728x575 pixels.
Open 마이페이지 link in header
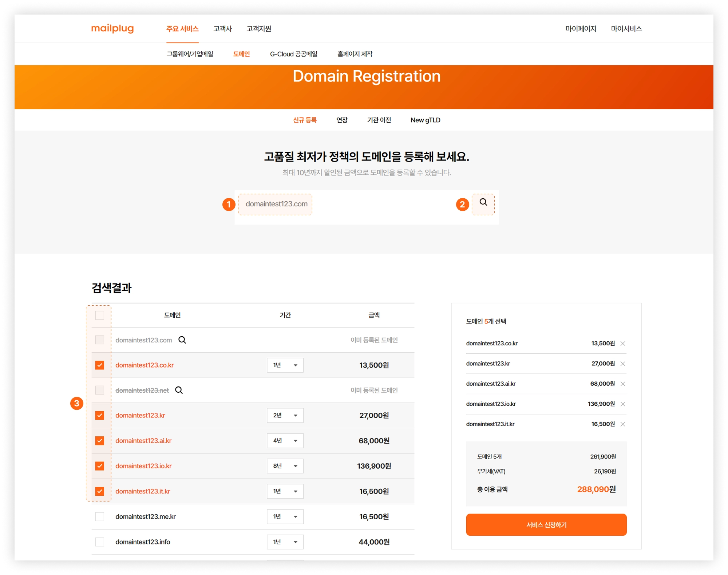(x=581, y=29)
